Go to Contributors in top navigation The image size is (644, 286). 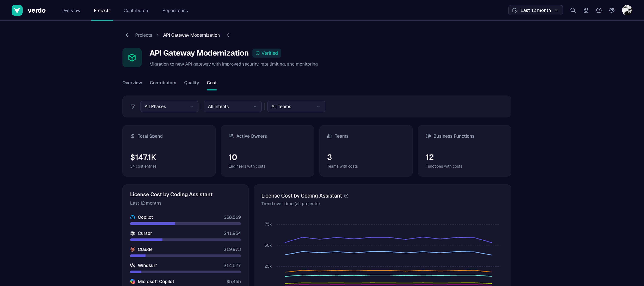136,10
